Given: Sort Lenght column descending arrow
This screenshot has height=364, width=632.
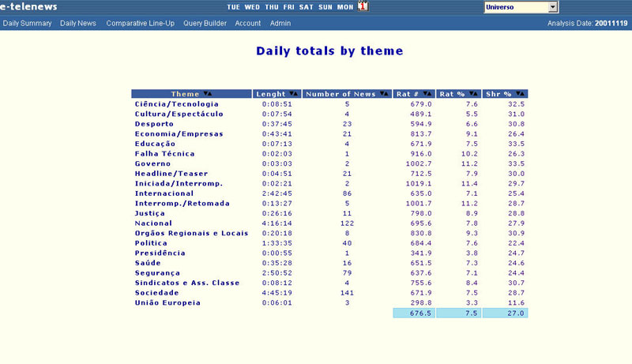Looking at the screenshot, I should 292,93.
